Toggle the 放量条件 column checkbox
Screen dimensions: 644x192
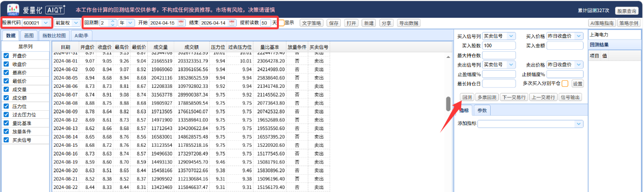pyautogui.click(x=6, y=132)
